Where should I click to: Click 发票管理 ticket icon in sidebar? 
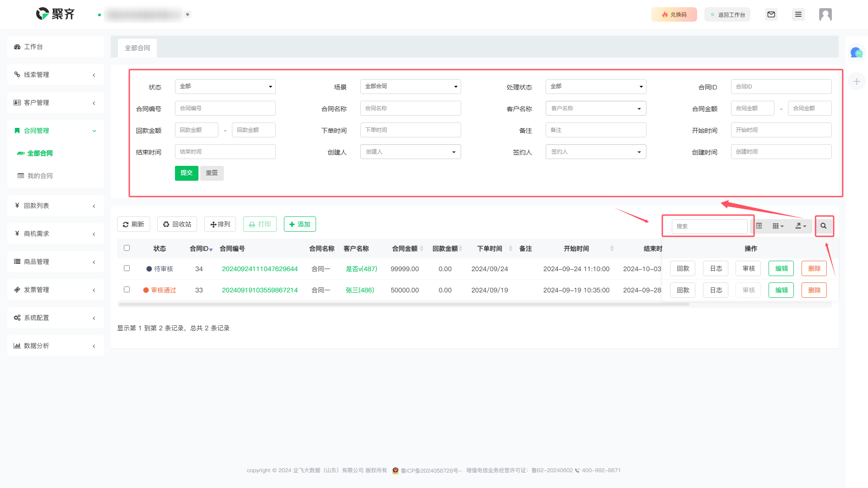click(x=17, y=290)
